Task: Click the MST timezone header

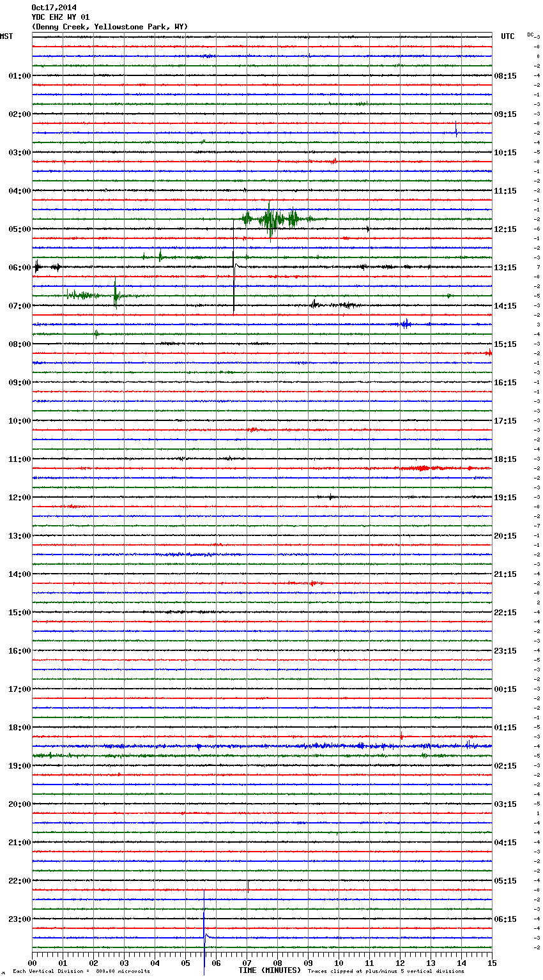Action: (6, 36)
